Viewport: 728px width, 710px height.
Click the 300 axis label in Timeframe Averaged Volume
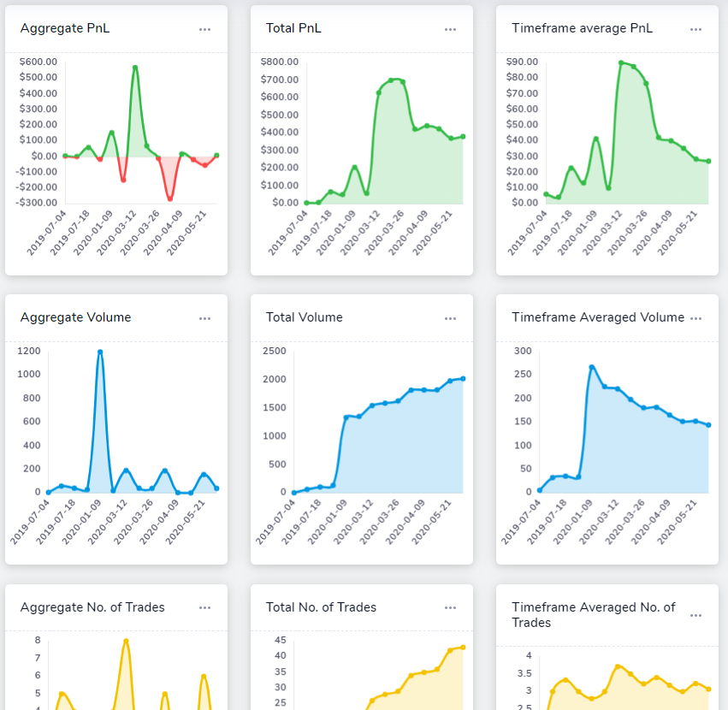point(523,351)
